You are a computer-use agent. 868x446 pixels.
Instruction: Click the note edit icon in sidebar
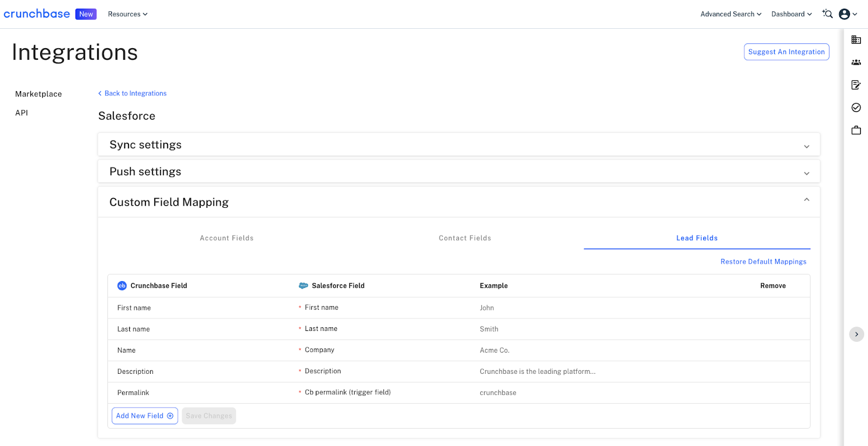[856, 85]
